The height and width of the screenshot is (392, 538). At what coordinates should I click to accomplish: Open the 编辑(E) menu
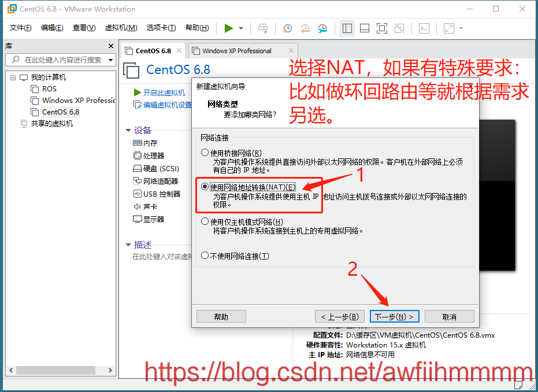(52, 28)
